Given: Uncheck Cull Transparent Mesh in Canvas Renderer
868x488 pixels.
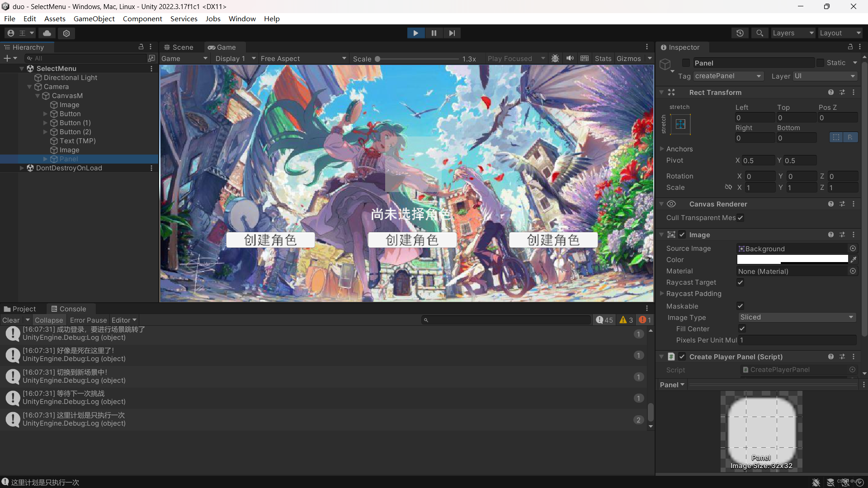Looking at the screenshot, I should [x=740, y=218].
